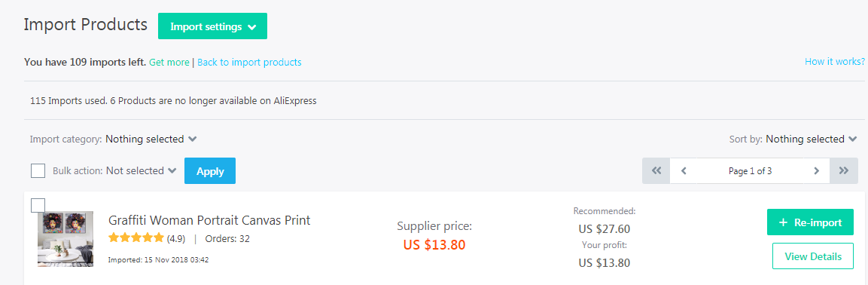This screenshot has height=285, width=868.
Task: Open the Graffiti Woman canvas thumbnail
Action: 65,239
